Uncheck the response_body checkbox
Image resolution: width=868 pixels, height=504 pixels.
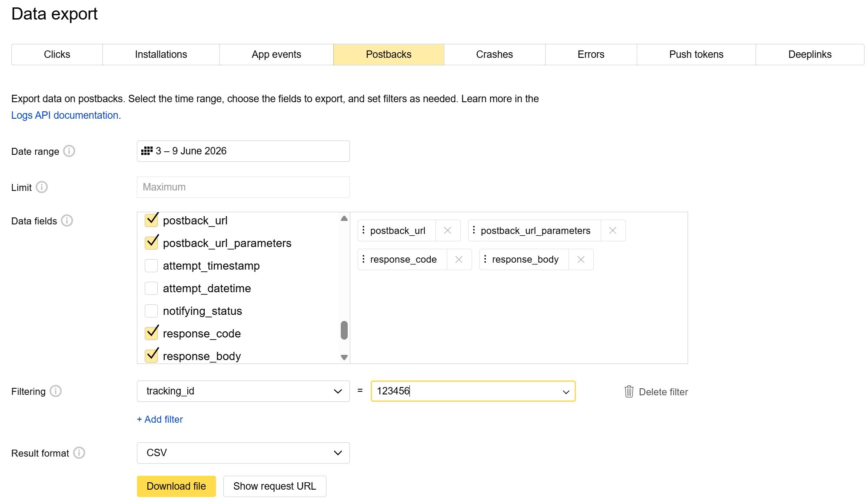click(x=151, y=356)
